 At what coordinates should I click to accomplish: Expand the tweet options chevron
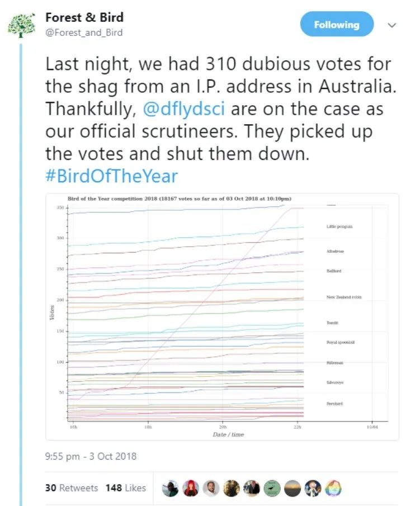[391, 25]
